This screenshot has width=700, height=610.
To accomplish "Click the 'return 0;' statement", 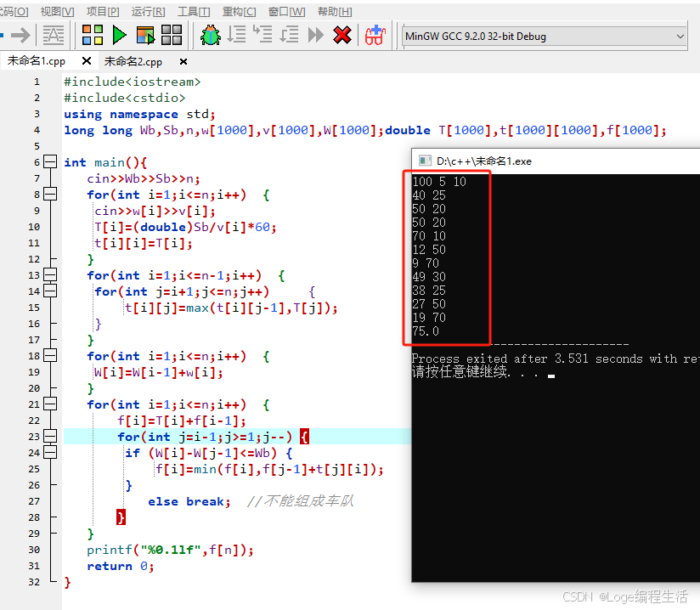I will 121,566.
